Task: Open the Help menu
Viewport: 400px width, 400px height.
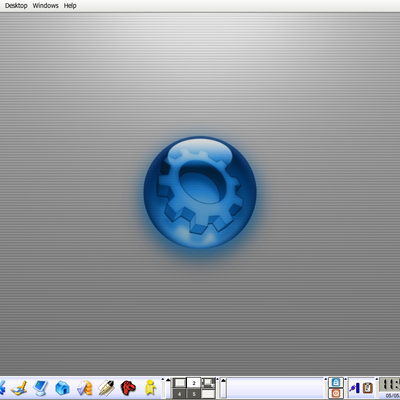Action: pyautogui.click(x=70, y=6)
